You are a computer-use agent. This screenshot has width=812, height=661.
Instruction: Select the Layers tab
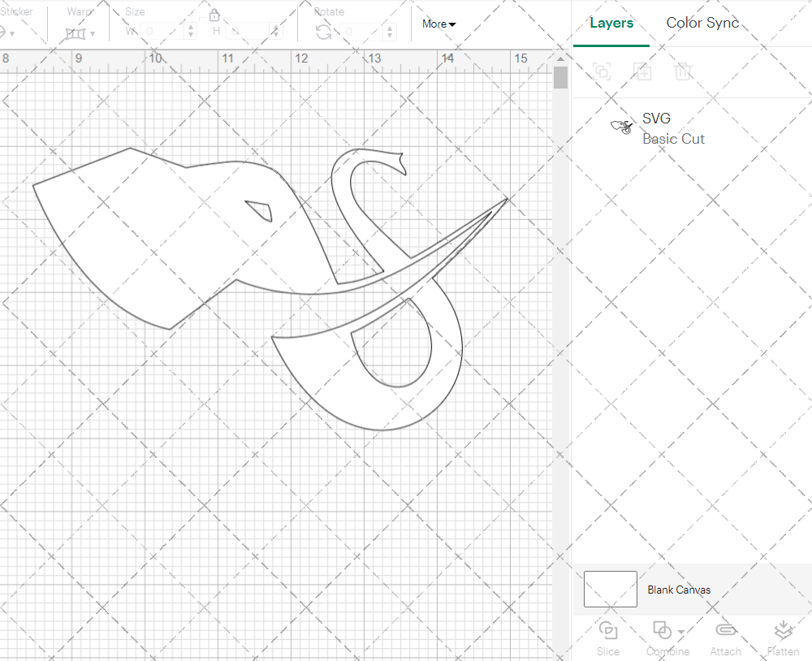click(x=611, y=23)
